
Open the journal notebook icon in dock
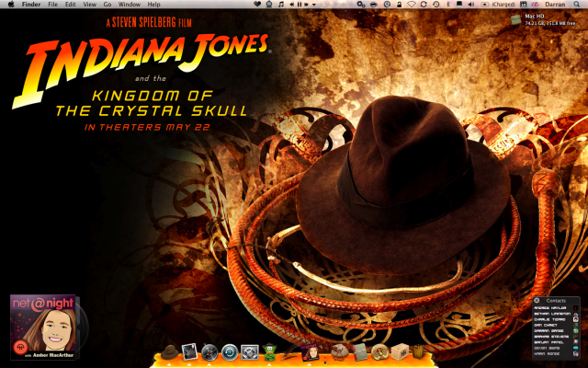tap(360, 352)
